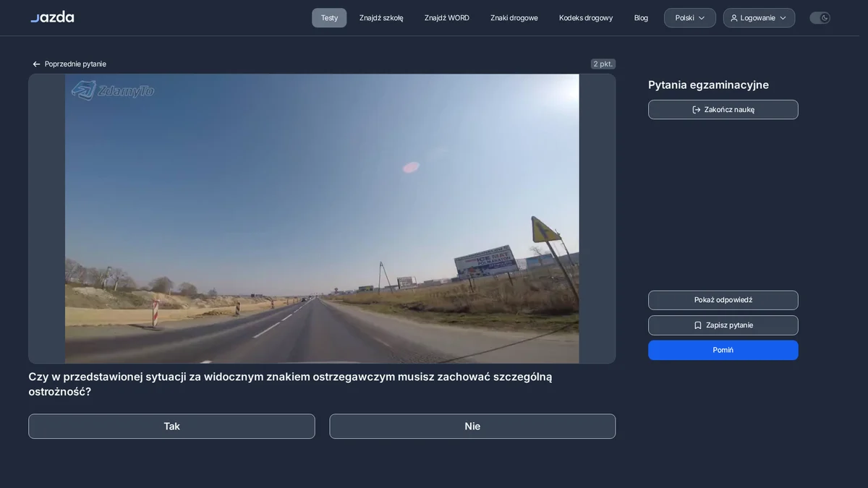868x488 pixels.
Task: Answer Tak to the question
Action: [171, 427]
